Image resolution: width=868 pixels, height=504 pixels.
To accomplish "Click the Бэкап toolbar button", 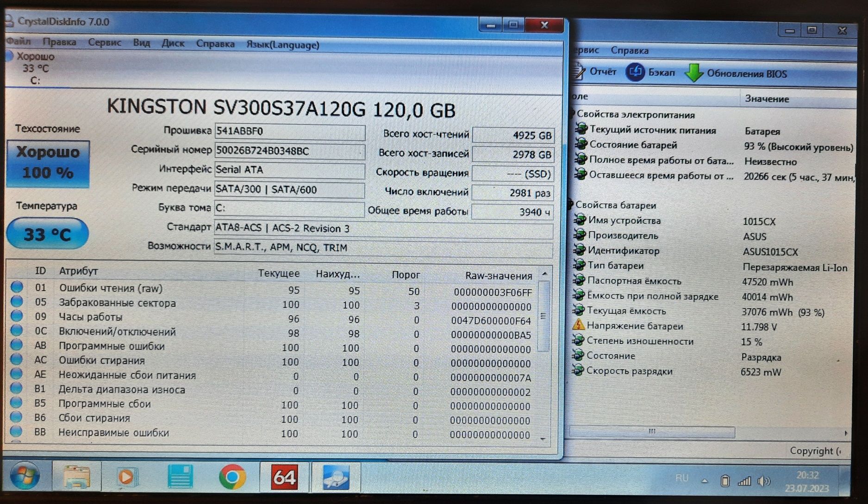I will point(651,72).
